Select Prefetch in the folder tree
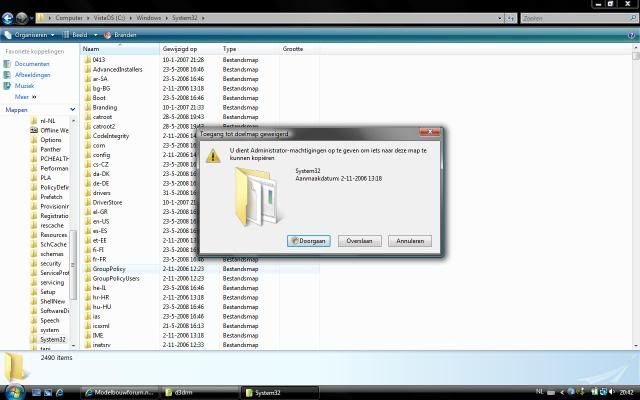 coord(51,197)
